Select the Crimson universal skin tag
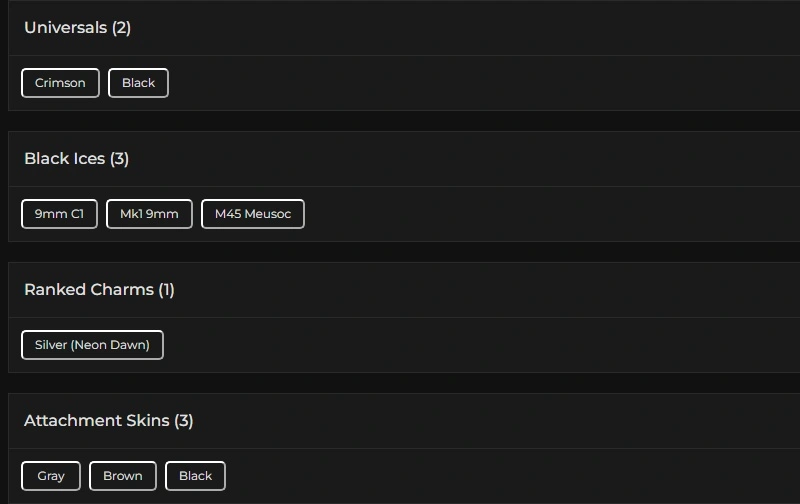Viewport: 800px width, 504px height. click(60, 83)
